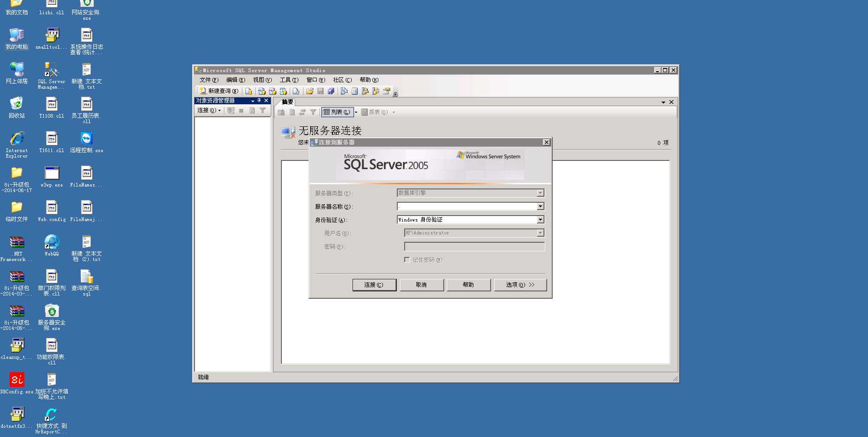Close the 连接到服务器 dialog
Viewport: 868px width, 437px height.
point(546,142)
